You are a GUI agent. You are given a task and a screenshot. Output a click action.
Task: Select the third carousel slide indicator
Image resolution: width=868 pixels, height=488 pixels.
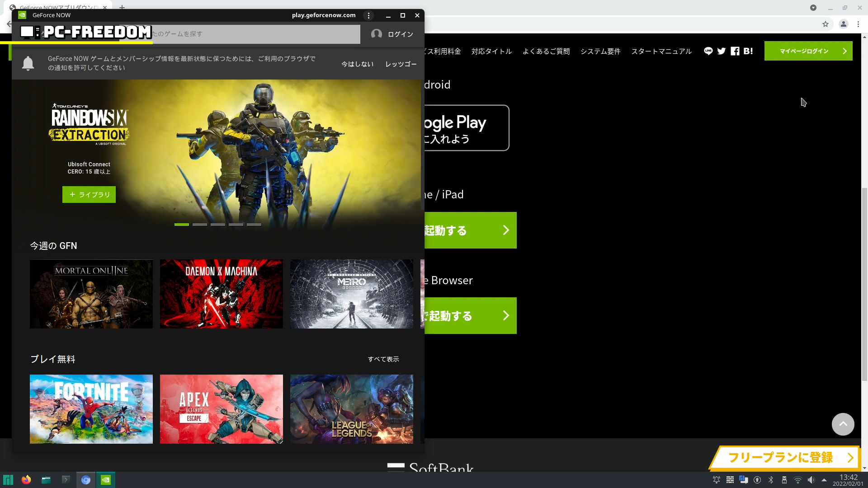pyautogui.click(x=218, y=225)
